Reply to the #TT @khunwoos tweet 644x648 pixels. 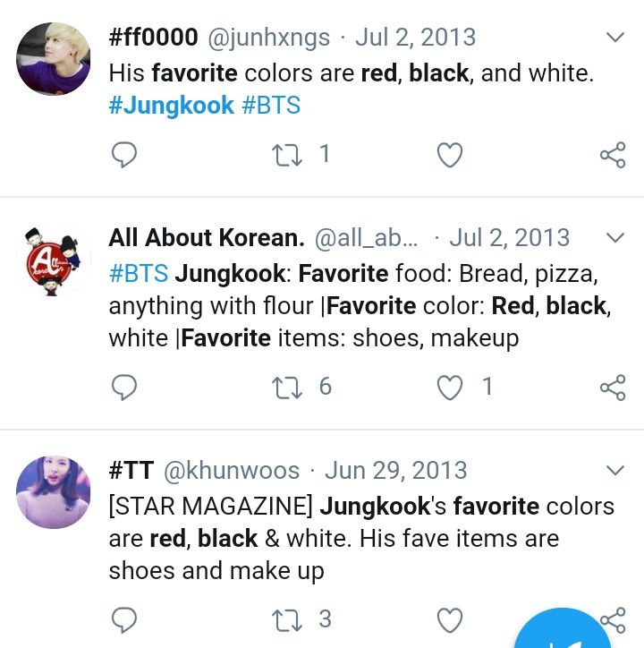124,620
